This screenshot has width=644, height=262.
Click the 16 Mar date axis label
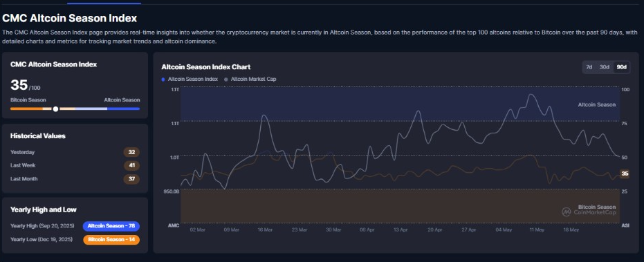(266, 230)
